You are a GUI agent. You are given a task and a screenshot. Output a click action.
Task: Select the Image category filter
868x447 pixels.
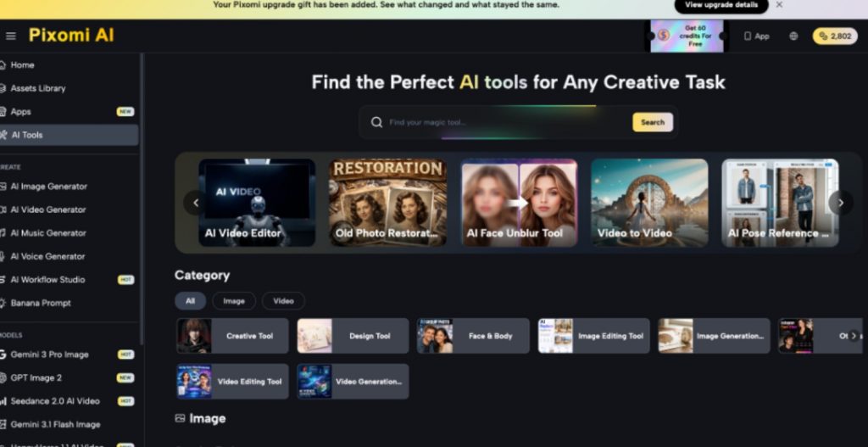click(234, 301)
